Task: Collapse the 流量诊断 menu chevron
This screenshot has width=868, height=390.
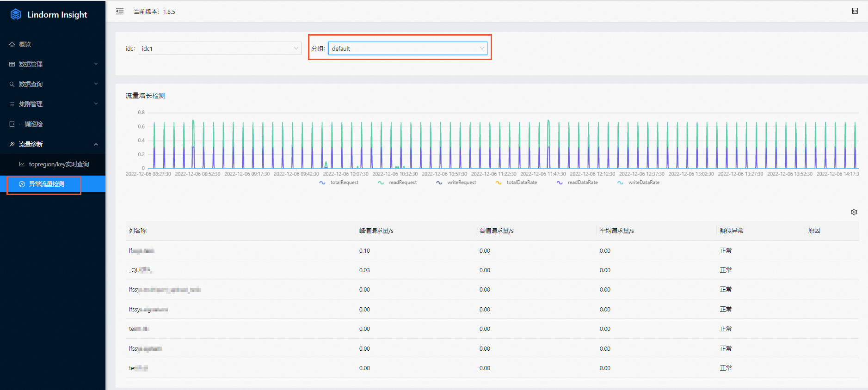Action: tap(96, 144)
